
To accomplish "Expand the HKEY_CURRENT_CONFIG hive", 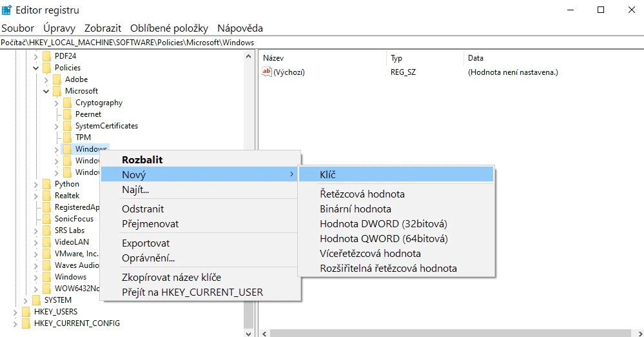I will click(15, 324).
